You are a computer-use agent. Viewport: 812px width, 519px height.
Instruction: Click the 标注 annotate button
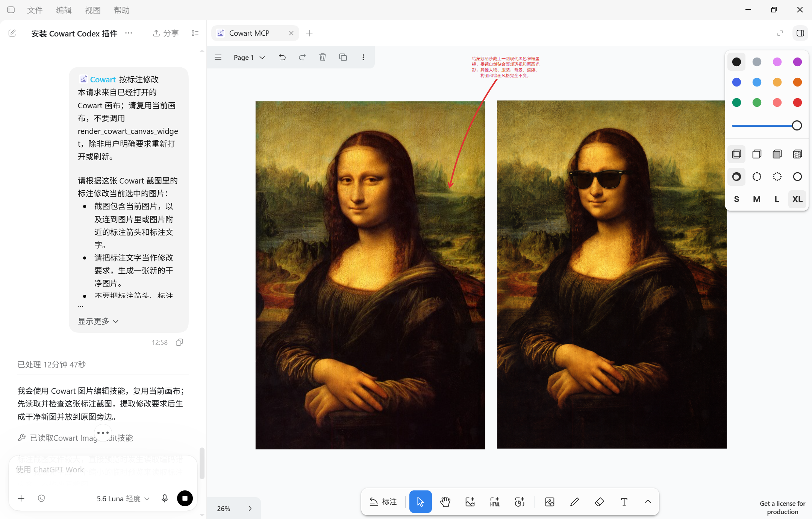click(383, 502)
